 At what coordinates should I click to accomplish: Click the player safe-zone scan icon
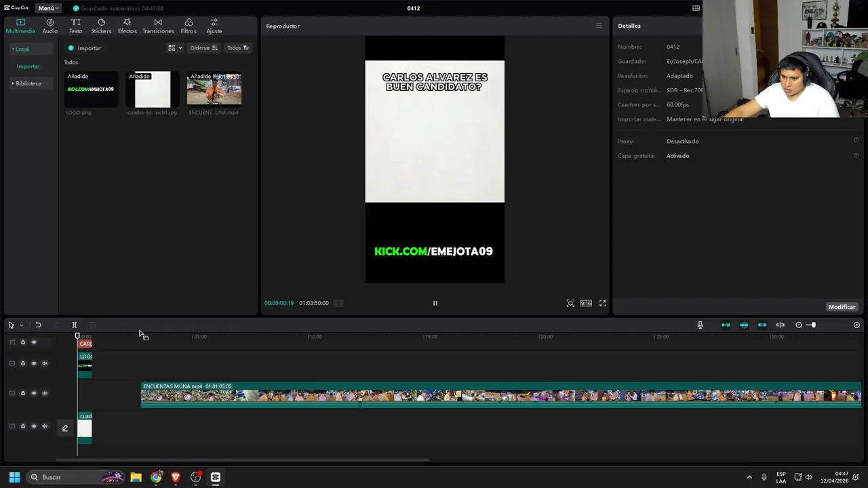click(570, 303)
